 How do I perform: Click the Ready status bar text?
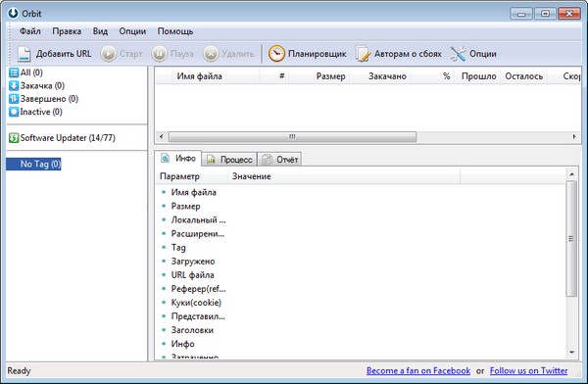point(19,371)
